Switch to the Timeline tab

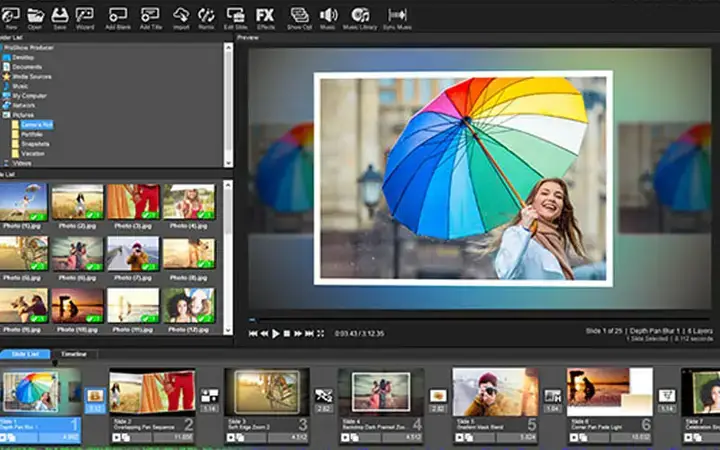coord(74,354)
